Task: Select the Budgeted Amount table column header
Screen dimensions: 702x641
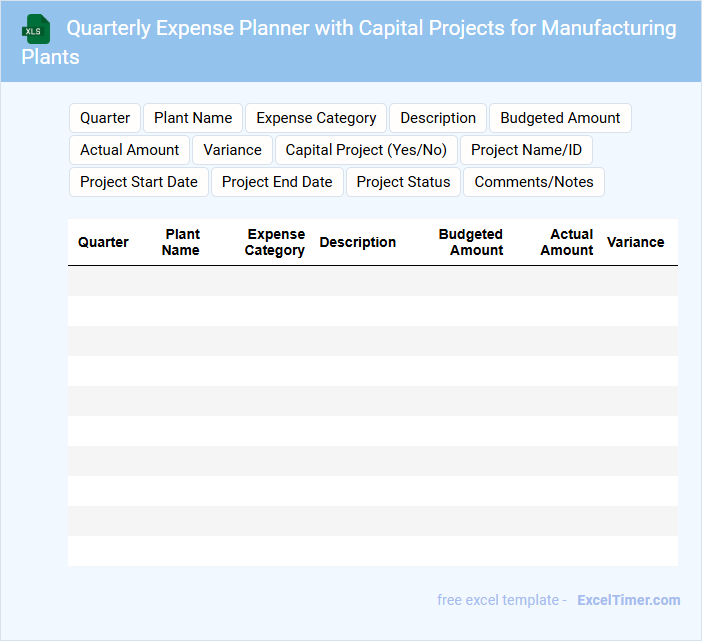Action: (471, 242)
